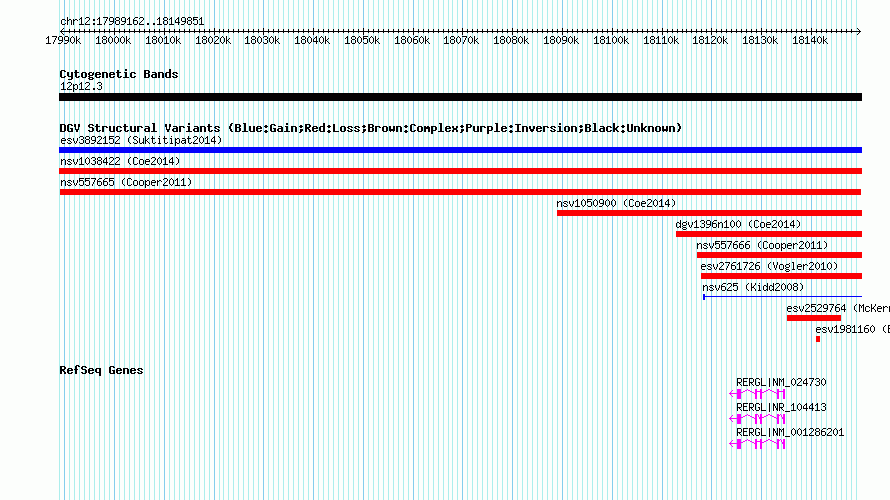Viewport: 890px width, 500px height.
Task: Select the thin blue nsv625 variant line
Action: [782, 296]
